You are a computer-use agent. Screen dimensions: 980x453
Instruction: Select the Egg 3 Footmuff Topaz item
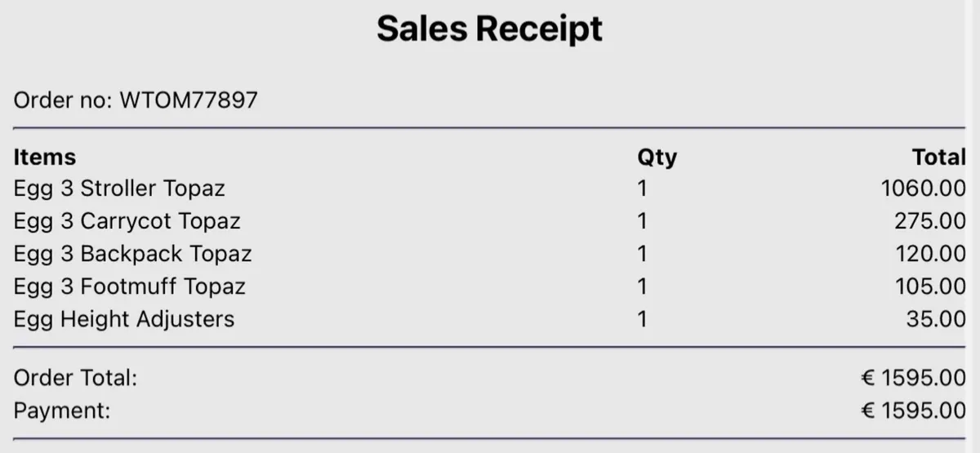click(129, 286)
